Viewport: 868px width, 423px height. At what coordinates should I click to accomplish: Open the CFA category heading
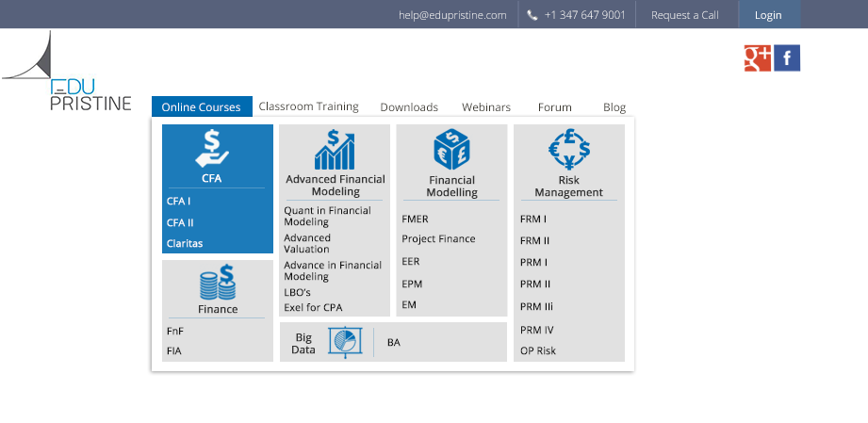click(x=211, y=178)
